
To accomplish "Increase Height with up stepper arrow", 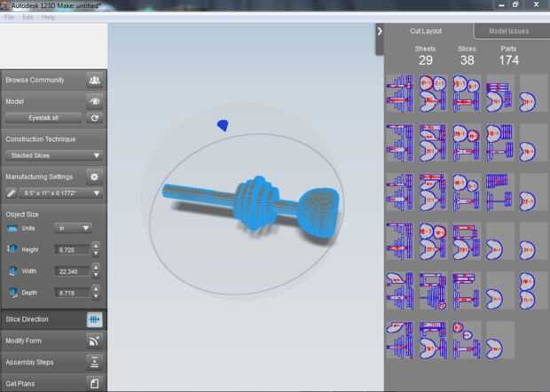I will (x=96, y=246).
